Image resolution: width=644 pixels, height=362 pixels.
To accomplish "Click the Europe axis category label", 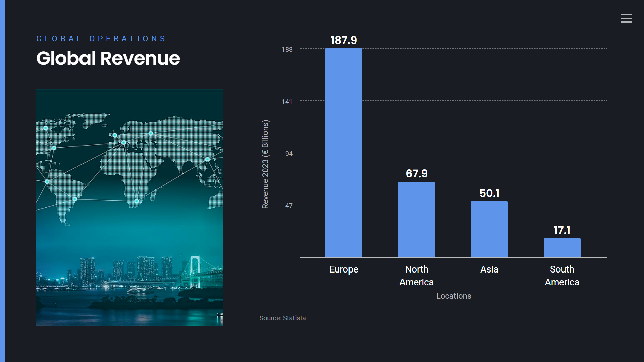I will (x=343, y=269).
